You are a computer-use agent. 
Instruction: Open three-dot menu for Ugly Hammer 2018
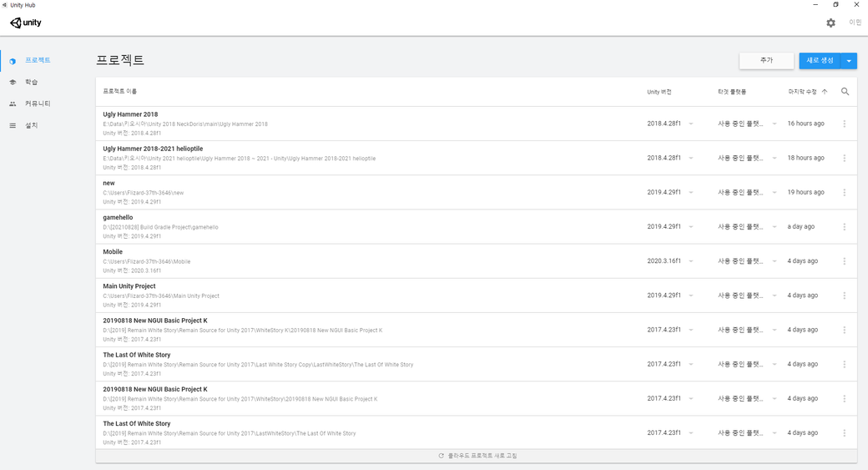[x=844, y=124]
